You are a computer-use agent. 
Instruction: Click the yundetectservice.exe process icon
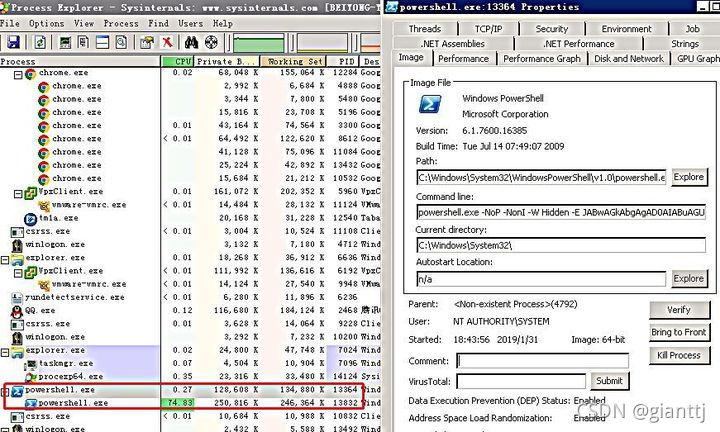click(17, 298)
